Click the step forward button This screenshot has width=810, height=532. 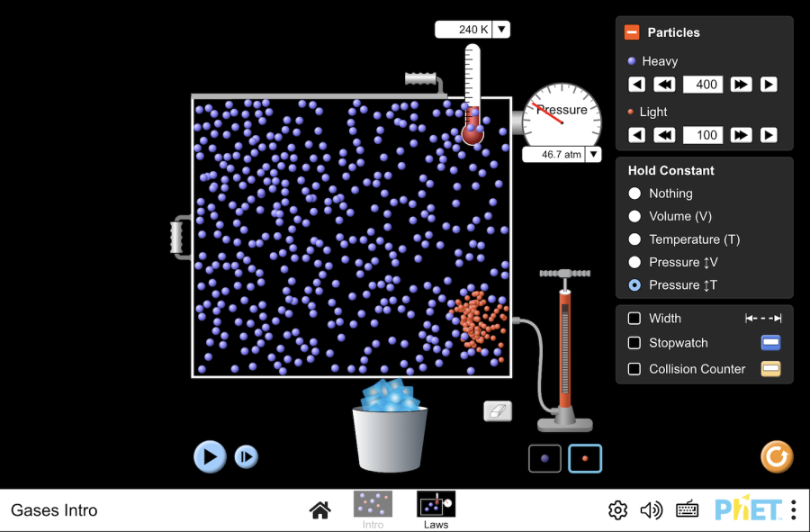click(246, 457)
